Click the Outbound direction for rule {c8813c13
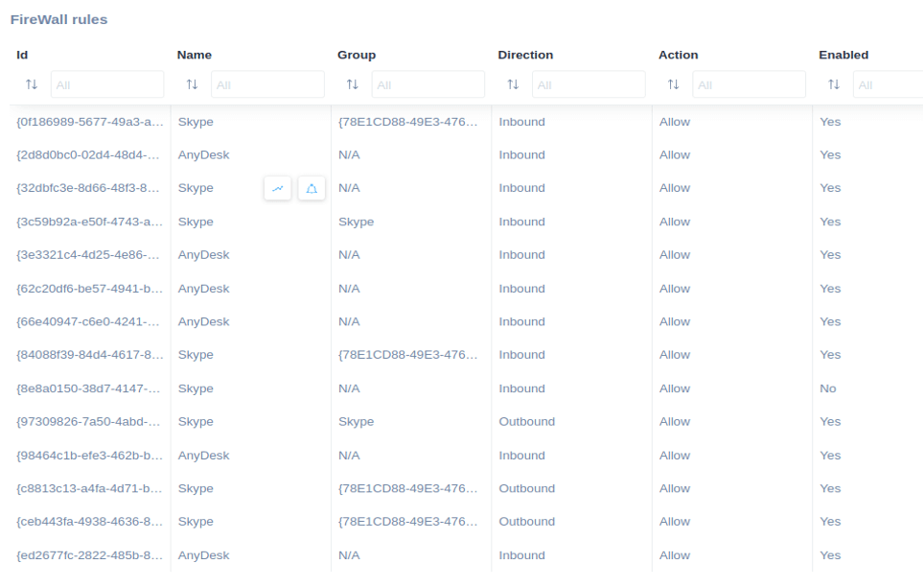This screenshot has height=587, width=924. tap(527, 488)
